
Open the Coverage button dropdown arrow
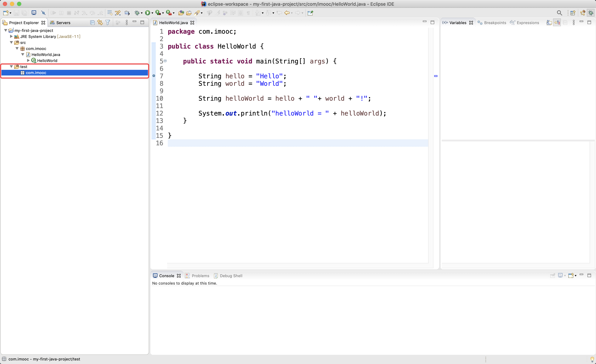163,13
